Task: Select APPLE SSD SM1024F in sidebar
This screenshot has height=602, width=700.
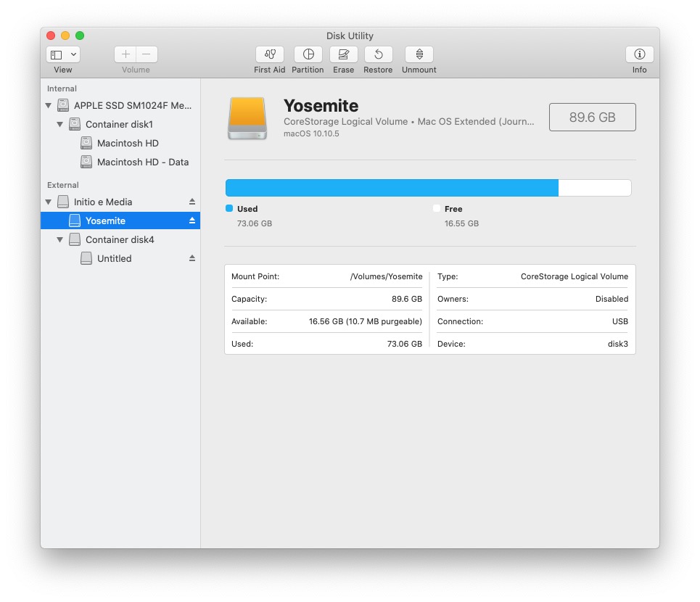Action: [x=120, y=105]
